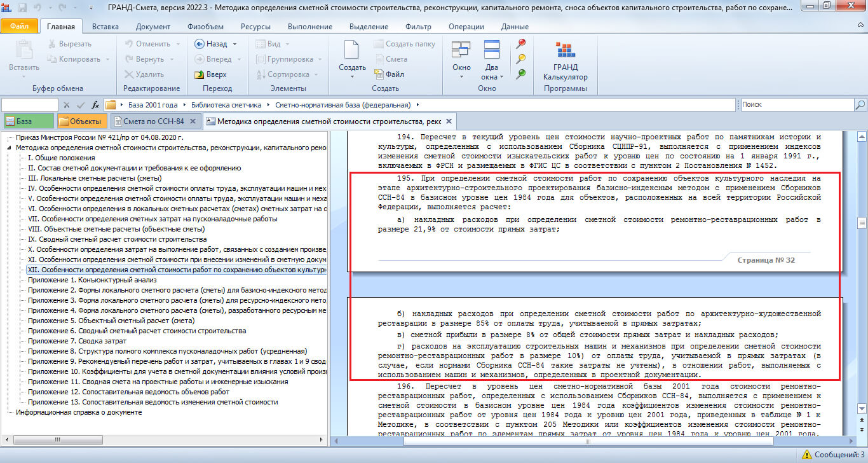Switch to the Физобъем ribbon tab
The width and height of the screenshot is (868, 463).
[205, 27]
